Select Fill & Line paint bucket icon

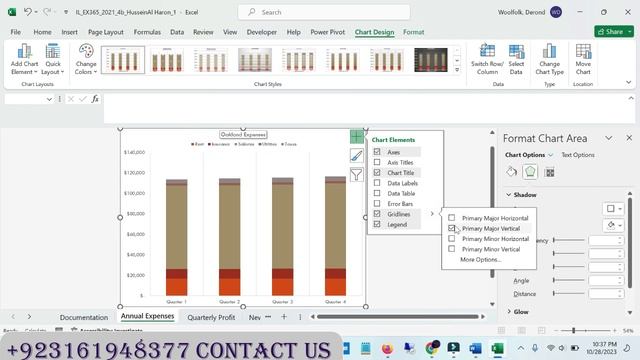pos(511,172)
